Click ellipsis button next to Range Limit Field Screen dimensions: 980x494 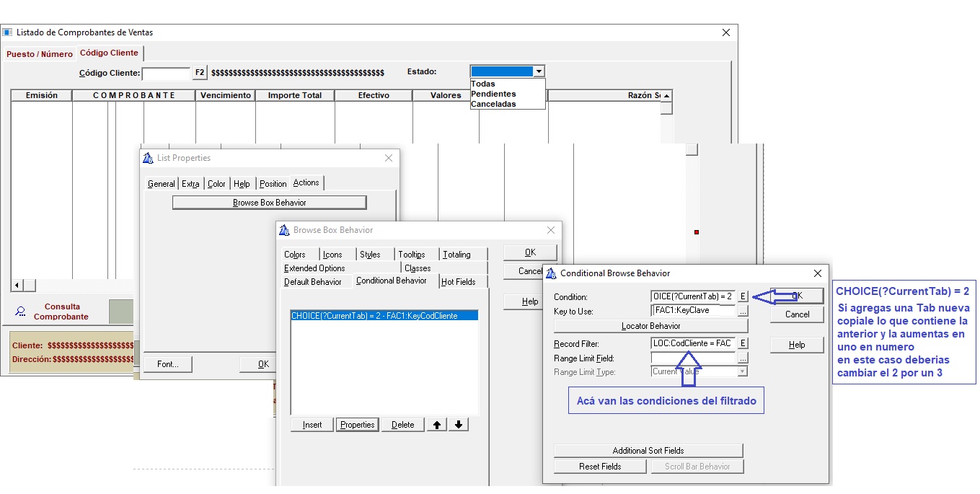point(743,358)
